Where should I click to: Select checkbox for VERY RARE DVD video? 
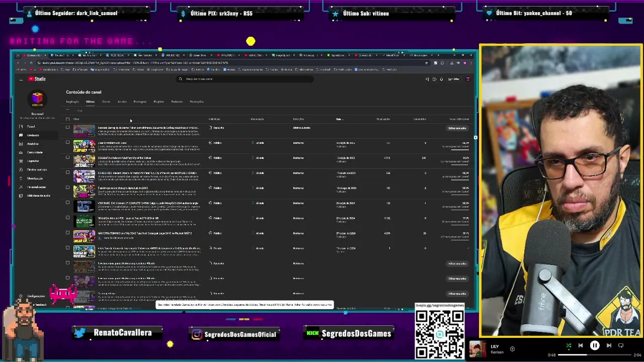[x=67, y=203]
